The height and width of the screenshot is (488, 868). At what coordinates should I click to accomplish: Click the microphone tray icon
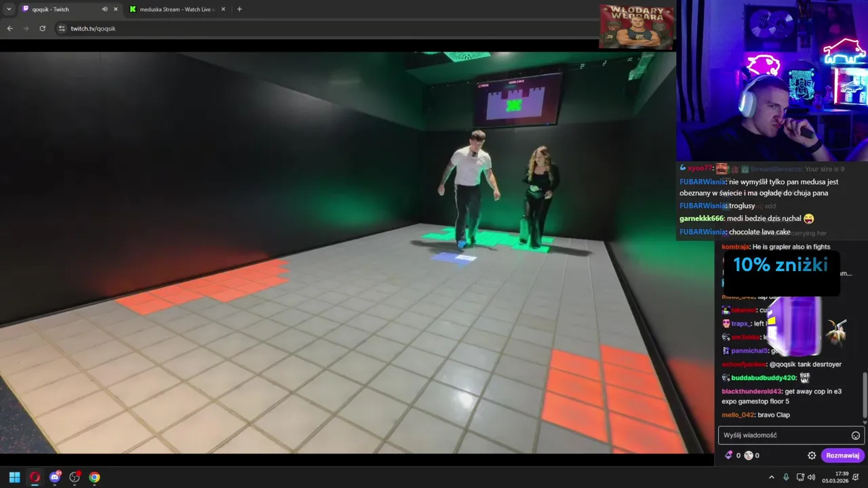pyautogui.click(x=786, y=477)
